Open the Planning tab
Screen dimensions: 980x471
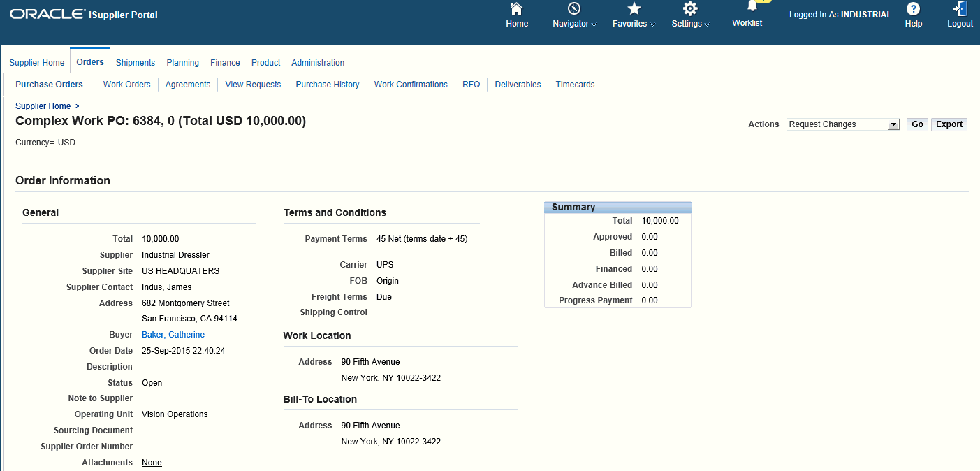pos(183,63)
